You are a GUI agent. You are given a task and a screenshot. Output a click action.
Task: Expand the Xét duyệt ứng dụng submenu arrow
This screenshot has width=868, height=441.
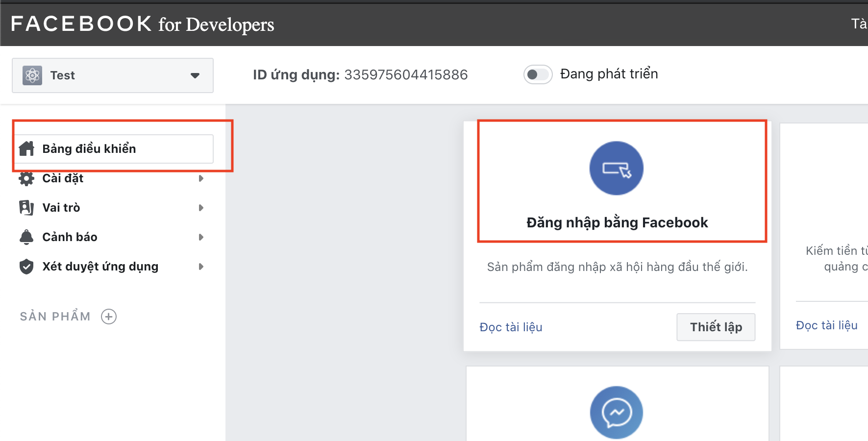click(x=201, y=267)
